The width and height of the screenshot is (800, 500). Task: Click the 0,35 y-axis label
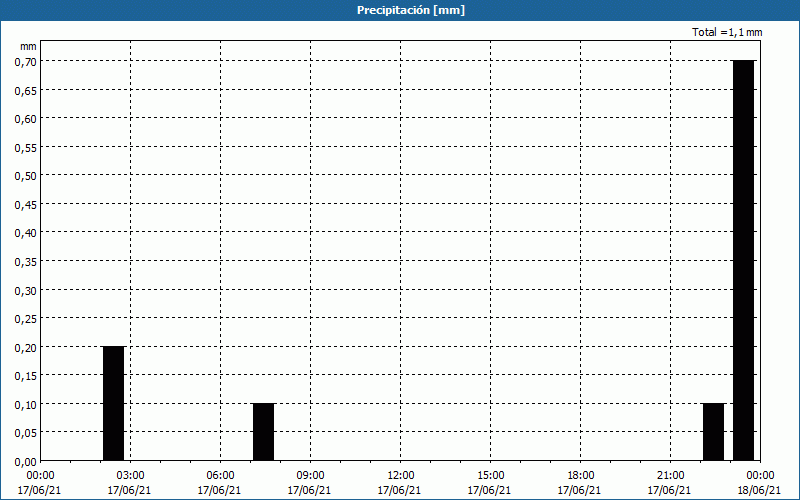coord(25,262)
